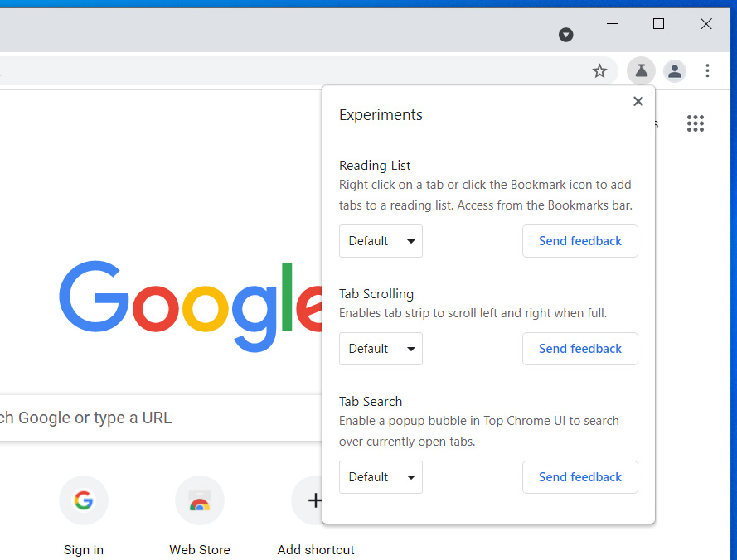The height and width of the screenshot is (560, 737).
Task: Click the Google search box
Action: click(160, 418)
